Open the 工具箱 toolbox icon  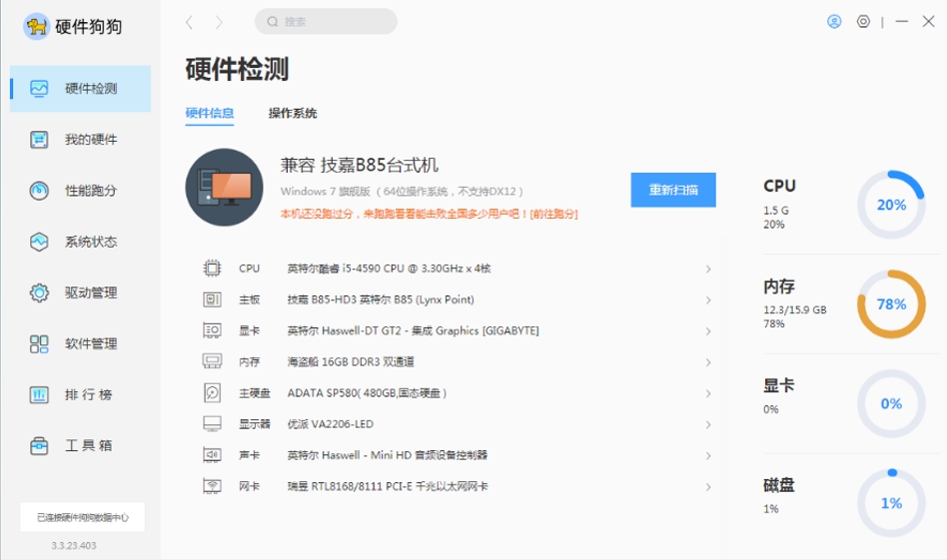[39, 446]
